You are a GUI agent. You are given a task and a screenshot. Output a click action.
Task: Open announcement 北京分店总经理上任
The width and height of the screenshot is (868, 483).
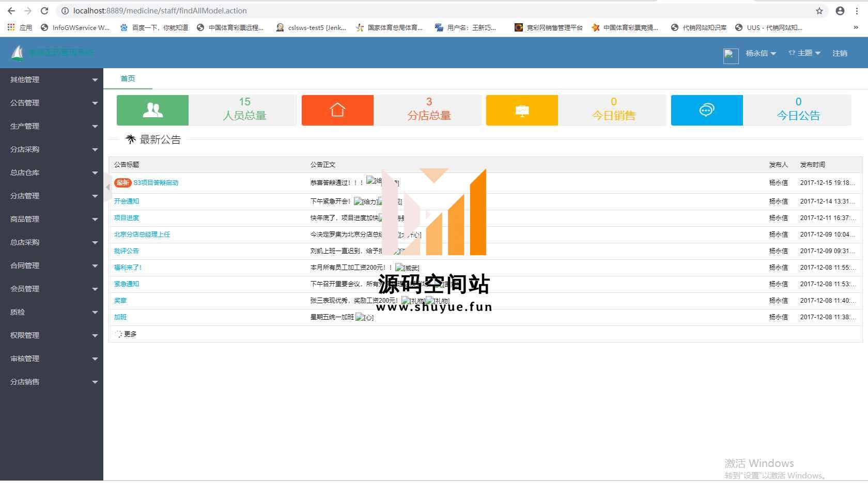pyautogui.click(x=142, y=235)
